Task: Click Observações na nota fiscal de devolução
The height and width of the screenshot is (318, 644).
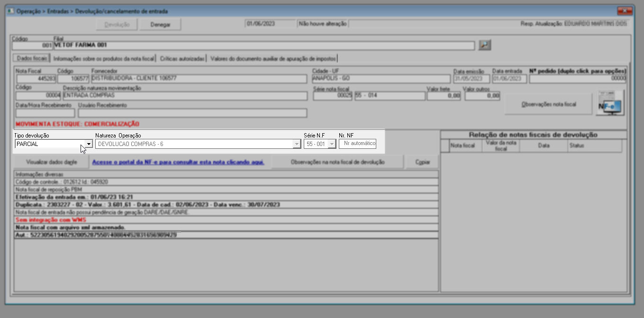Action: (337, 162)
